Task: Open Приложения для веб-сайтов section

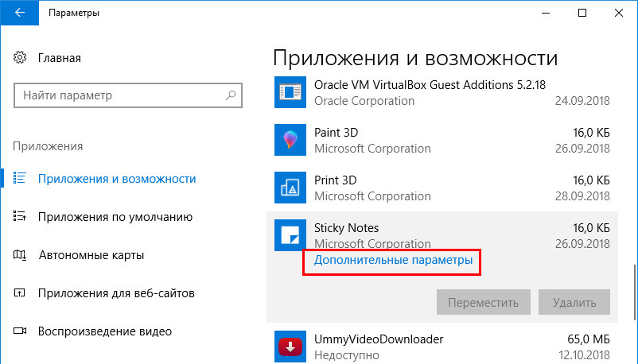Action: 116,293
